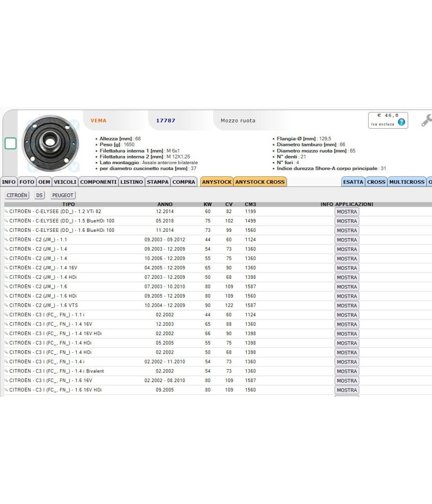The width and height of the screenshot is (432, 504).
Task: Click magnifier icon for C-ELYSEE 1.2 VTi 82
Action: pyautogui.click(x=6, y=211)
